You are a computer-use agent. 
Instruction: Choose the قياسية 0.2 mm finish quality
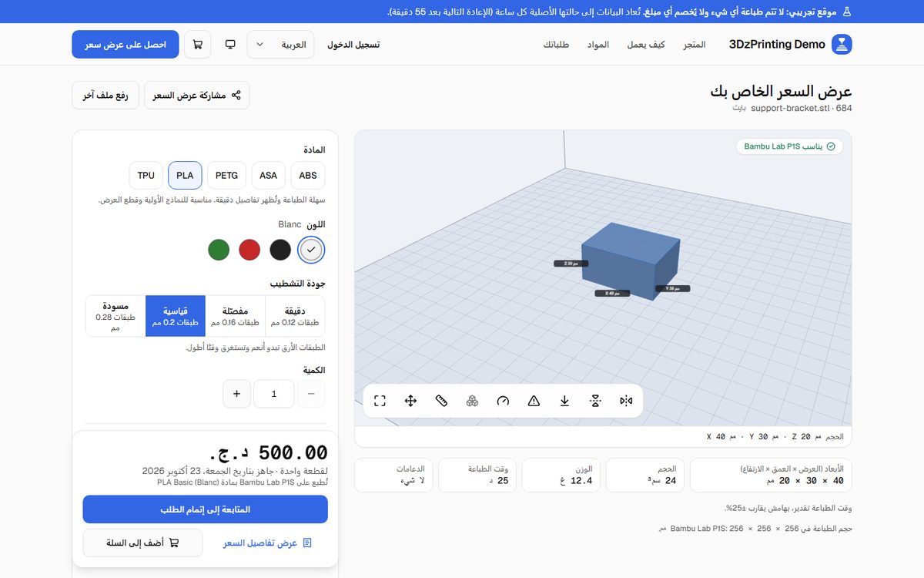tap(176, 316)
